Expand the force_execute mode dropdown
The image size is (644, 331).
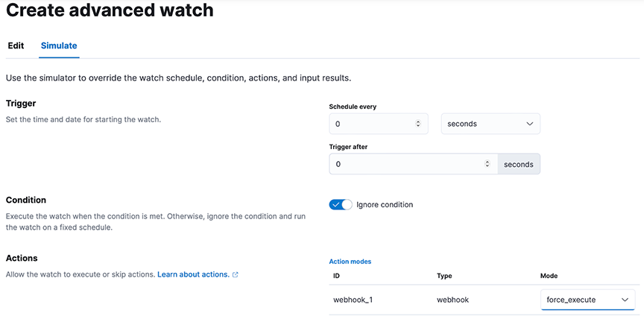point(588,300)
